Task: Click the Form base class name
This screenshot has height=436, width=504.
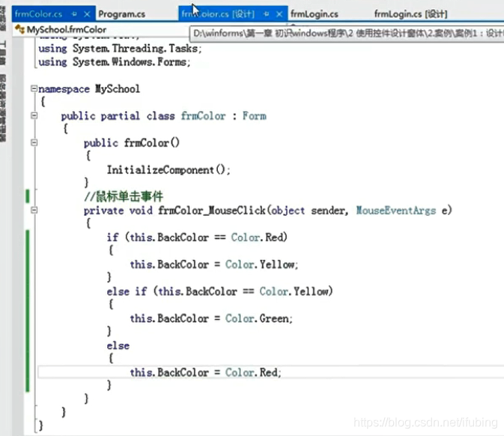Action: click(x=255, y=116)
